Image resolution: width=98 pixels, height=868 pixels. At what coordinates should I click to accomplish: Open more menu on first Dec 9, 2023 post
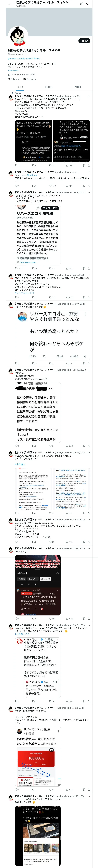pos(89,192)
